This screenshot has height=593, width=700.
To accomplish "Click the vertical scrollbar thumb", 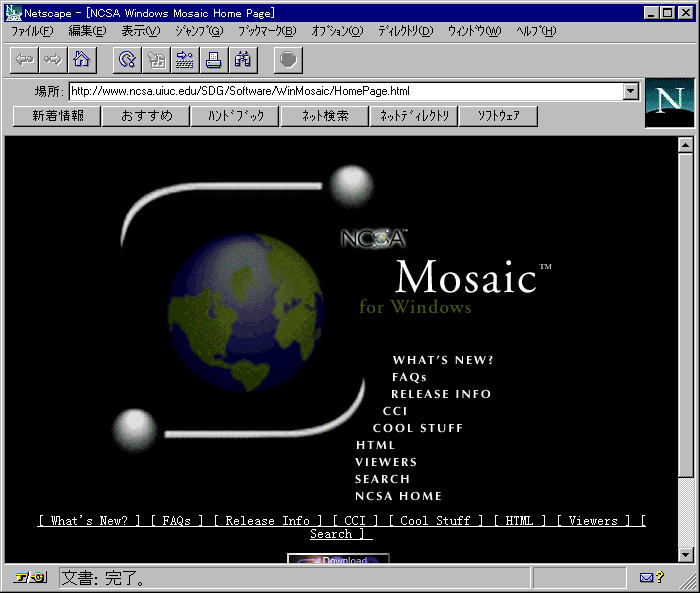I will coord(686,315).
